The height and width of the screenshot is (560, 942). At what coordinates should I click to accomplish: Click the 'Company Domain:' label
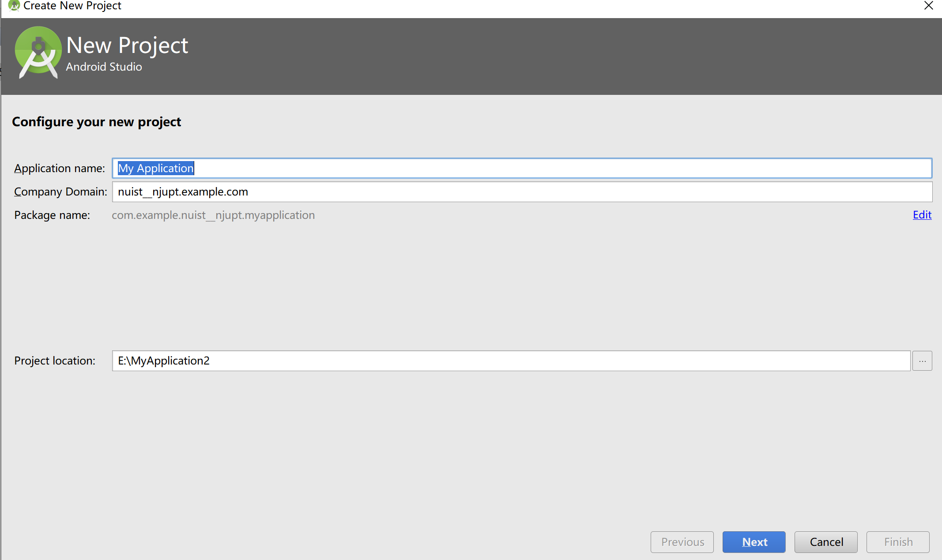(x=61, y=192)
